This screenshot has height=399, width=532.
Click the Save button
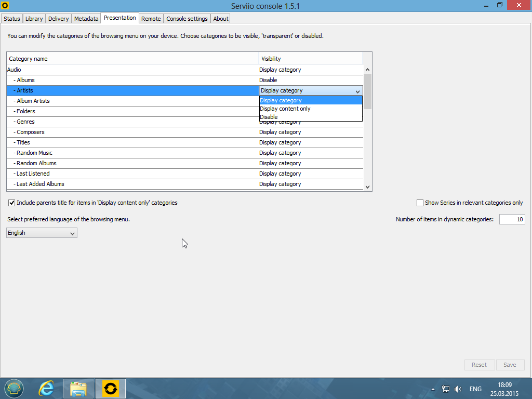point(510,365)
